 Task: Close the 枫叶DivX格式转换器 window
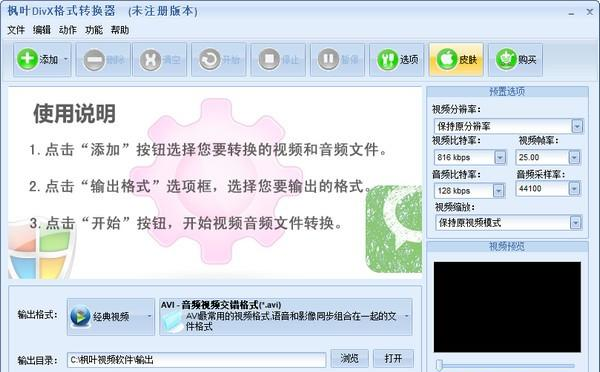pyautogui.click(x=590, y=12)
